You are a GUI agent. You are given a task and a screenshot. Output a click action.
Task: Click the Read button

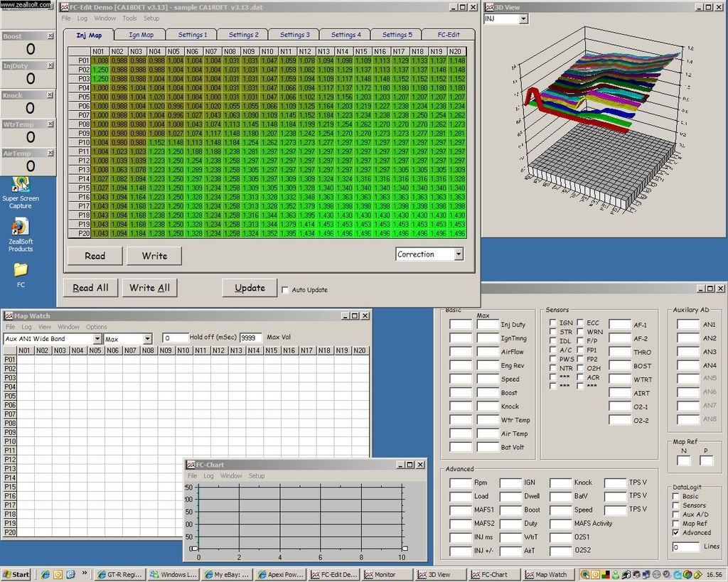(x=95, y=256)
